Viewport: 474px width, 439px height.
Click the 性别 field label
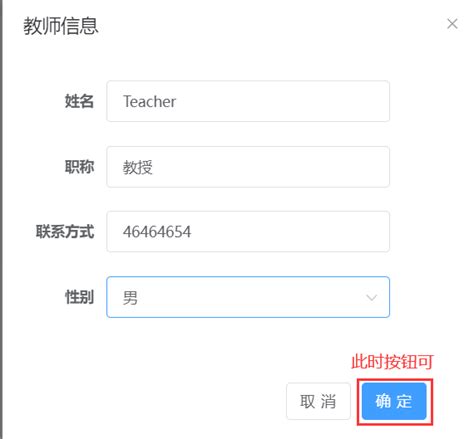[79, 297]
